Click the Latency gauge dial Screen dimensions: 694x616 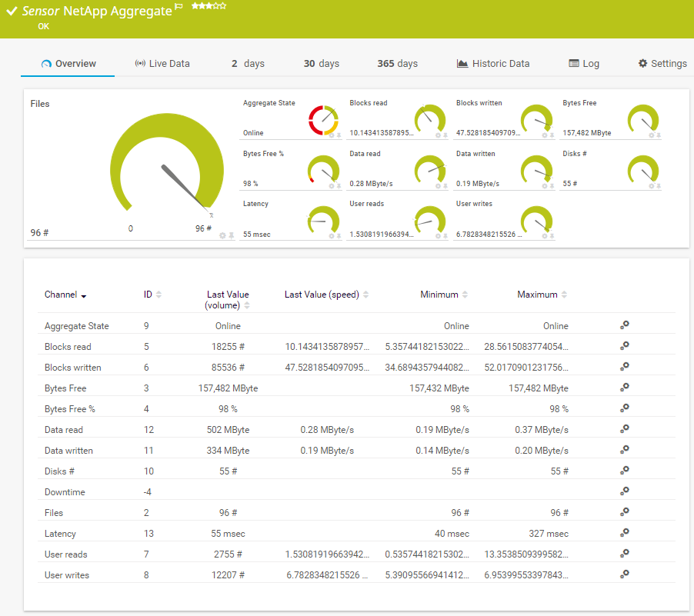tap(324, 219)
